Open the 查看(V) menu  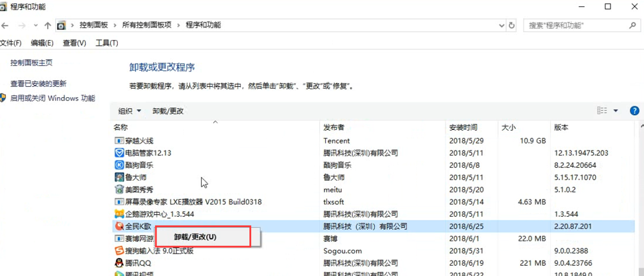point(74,42)
